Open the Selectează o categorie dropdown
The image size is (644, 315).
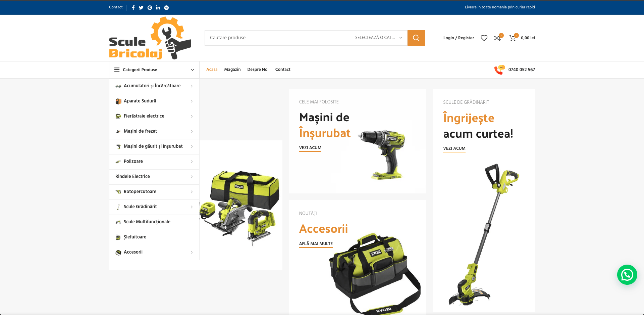point(379,38)
